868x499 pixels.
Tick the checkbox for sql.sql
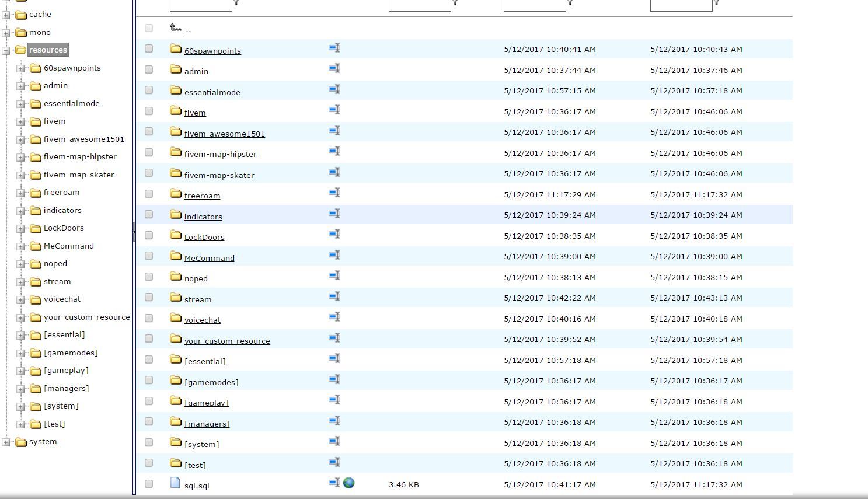[149, 484]
